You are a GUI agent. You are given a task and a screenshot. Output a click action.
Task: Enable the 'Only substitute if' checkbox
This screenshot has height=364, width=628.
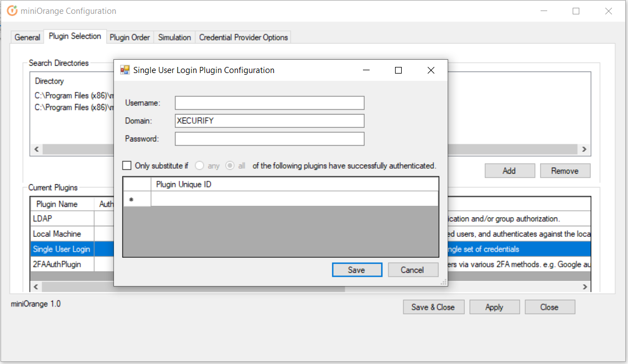pos(127,165)
